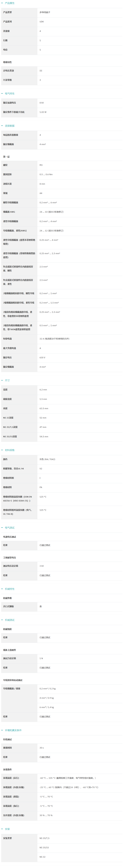The height and width of the screenshot is (868, 123).
Task: Select the 4 mm² / 0.9 kg value
Action: pos(47,698)
